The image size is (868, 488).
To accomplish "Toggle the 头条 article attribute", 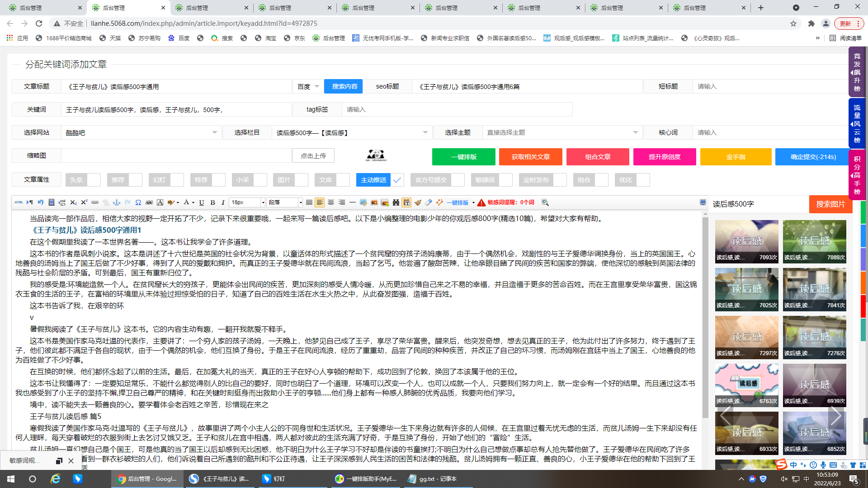I will pos(83,180).
